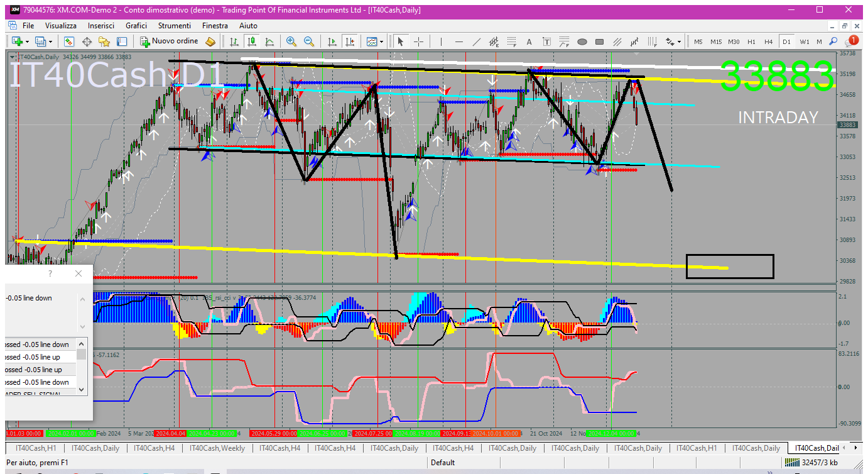Open the Navigator star-folder icon

(x=104, y=41)
